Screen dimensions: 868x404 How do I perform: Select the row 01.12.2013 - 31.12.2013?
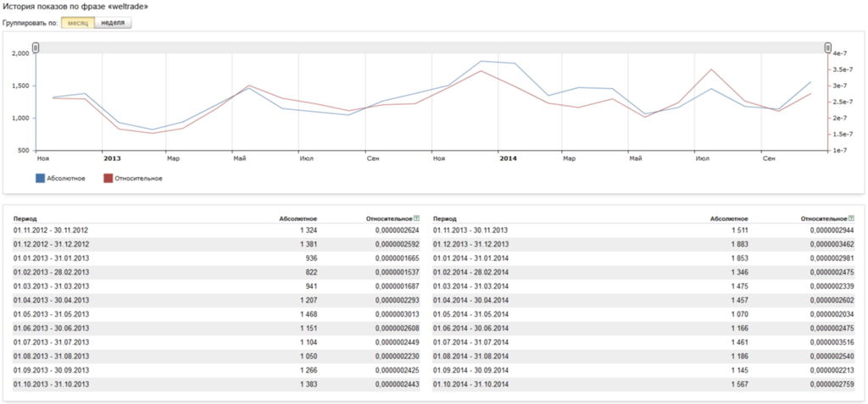tap(470, 244)
